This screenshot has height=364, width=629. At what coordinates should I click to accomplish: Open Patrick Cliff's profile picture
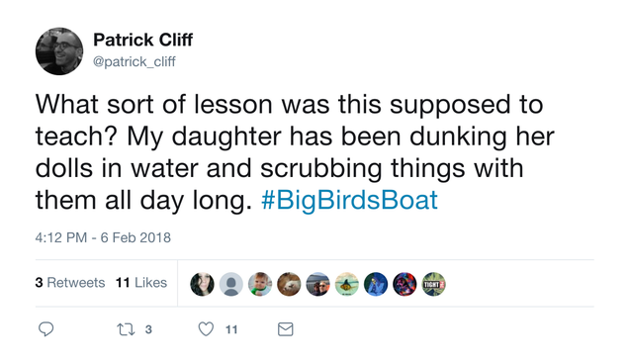pyautogui.click(x=59, y=51)
